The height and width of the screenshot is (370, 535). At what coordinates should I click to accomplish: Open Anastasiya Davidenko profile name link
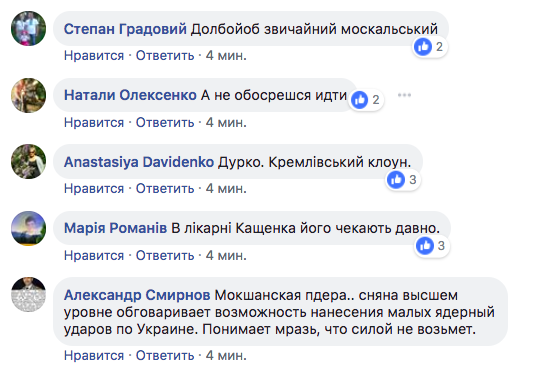[x=139, y=162]
